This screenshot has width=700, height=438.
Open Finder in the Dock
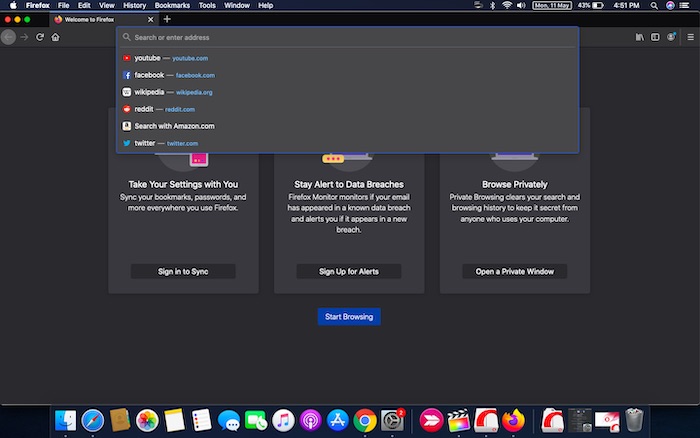(x=65, y=421)
